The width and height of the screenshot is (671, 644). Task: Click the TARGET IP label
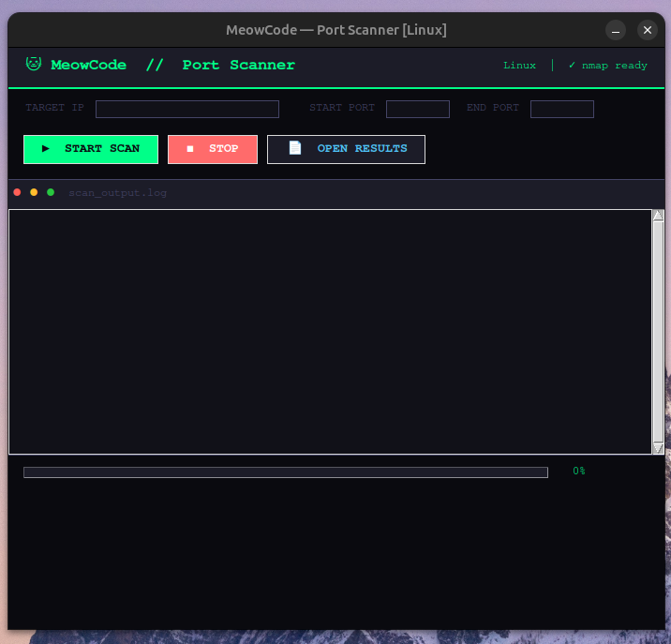point(54,107)
